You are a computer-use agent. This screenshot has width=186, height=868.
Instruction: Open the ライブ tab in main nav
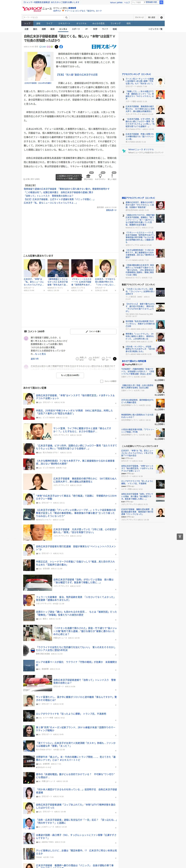point(49,24)
